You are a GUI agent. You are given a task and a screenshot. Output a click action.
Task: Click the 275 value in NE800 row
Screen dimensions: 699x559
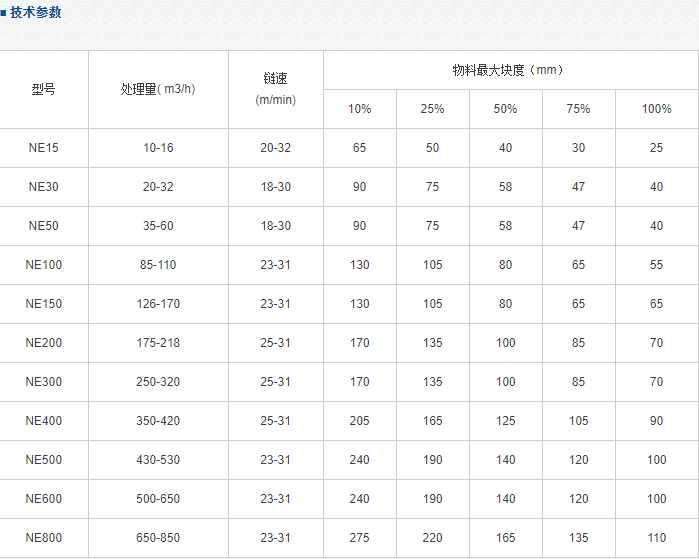tap(359, 538)
